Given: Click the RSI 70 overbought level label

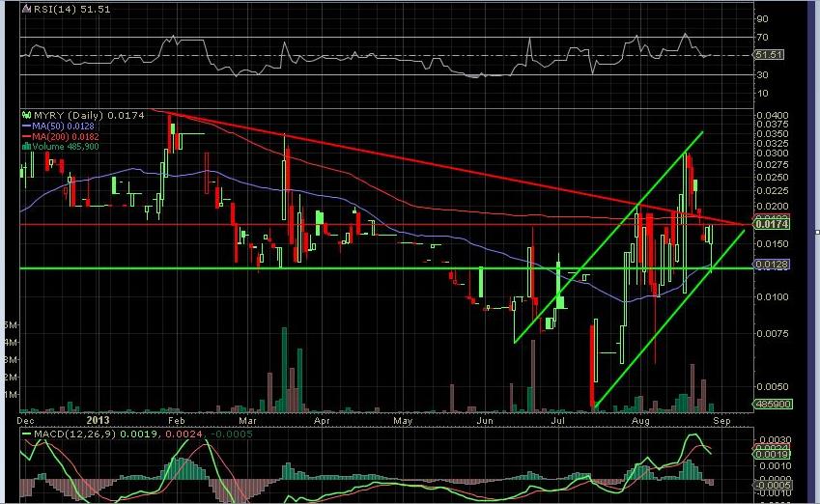Looking at the screenshot, I should coord(762,37).
